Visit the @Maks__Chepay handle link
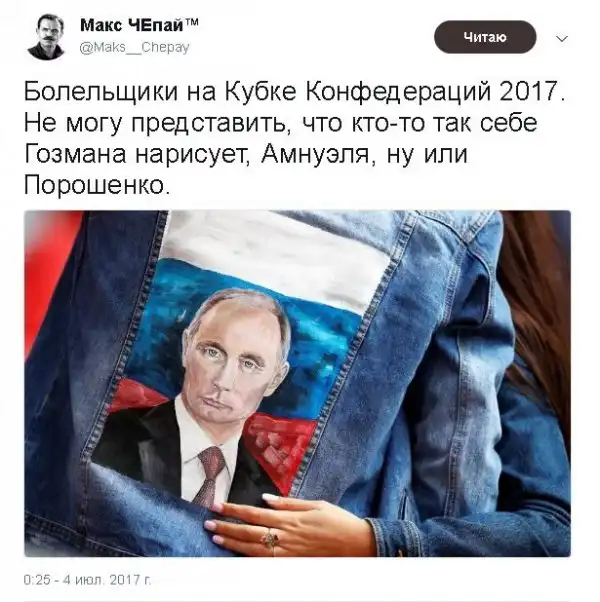 point(134,48)
